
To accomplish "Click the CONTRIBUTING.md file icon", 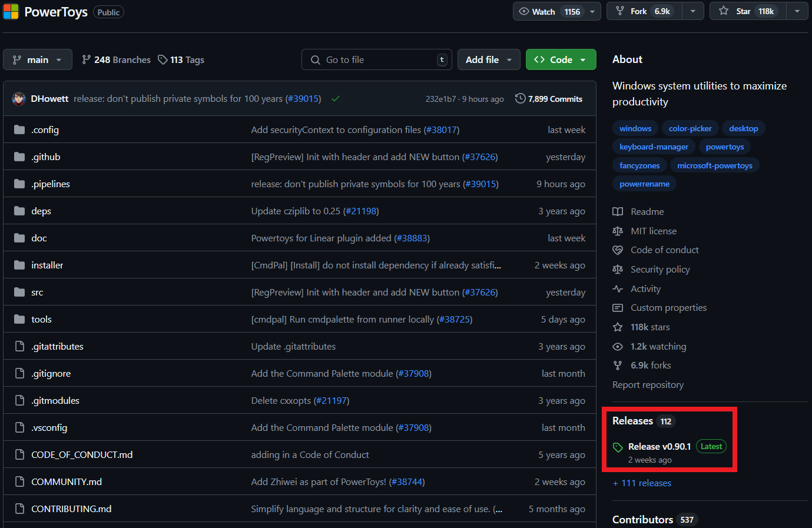I will pyautogui.click(x=19, y=509).
